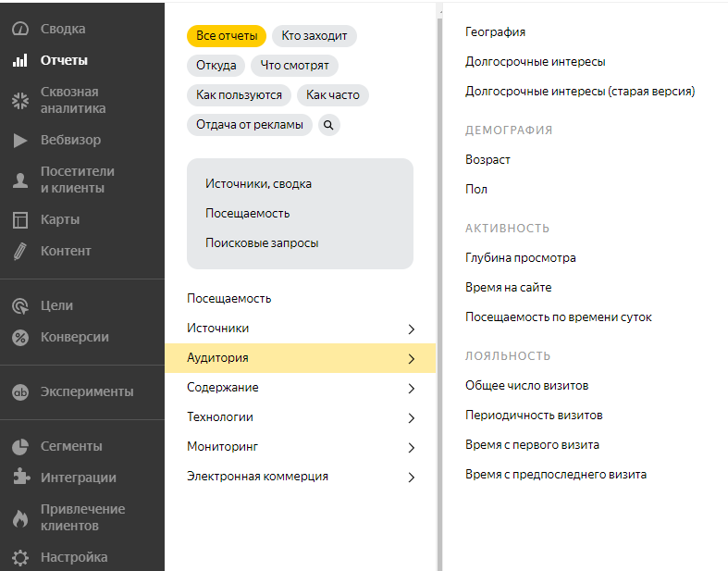Click the Карты layout icon
The height and width of the screenshot is (571, 728).
[19, 220]
